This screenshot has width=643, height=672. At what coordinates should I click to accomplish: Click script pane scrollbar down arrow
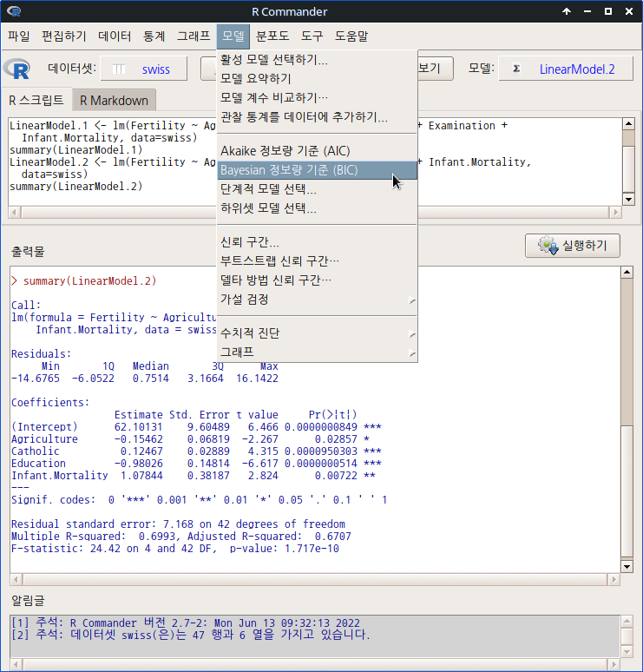pyautogui.click(x=628, y=199)
